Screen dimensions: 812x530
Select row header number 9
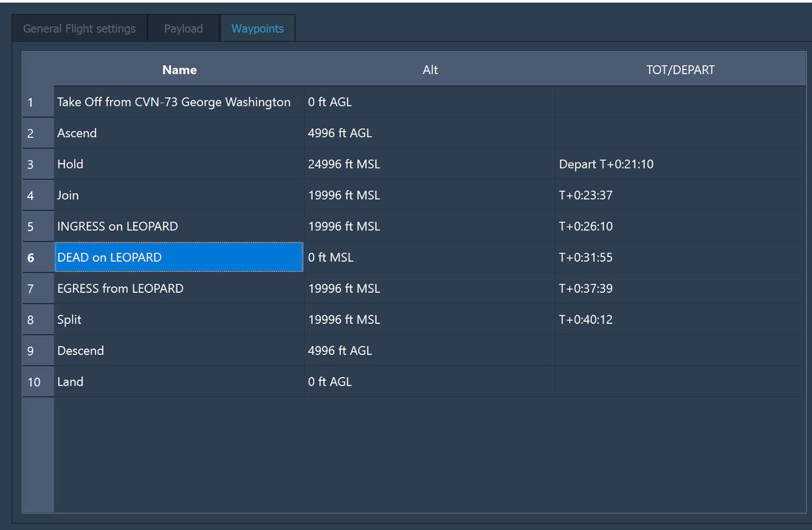[x=38, y=351]
